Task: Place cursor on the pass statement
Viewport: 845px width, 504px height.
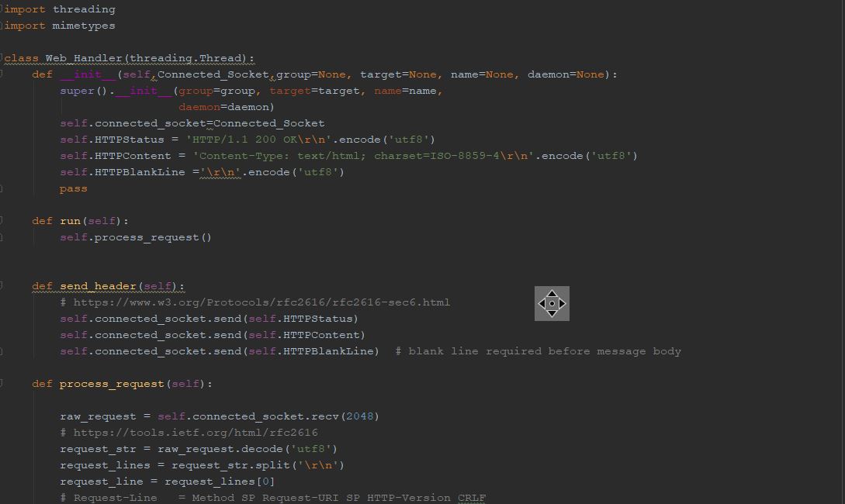Action: (x=73, y=188)
